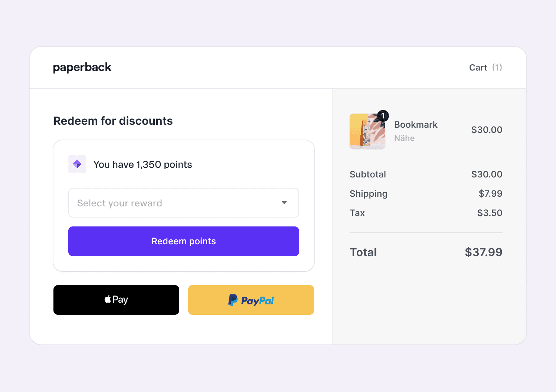Select the Bookmark product name

point(416,125)
